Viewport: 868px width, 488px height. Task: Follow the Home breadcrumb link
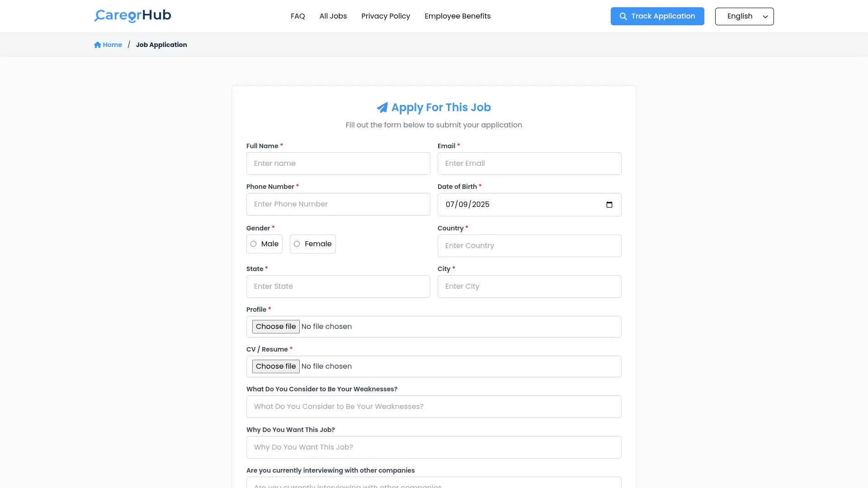pos(111,44)
